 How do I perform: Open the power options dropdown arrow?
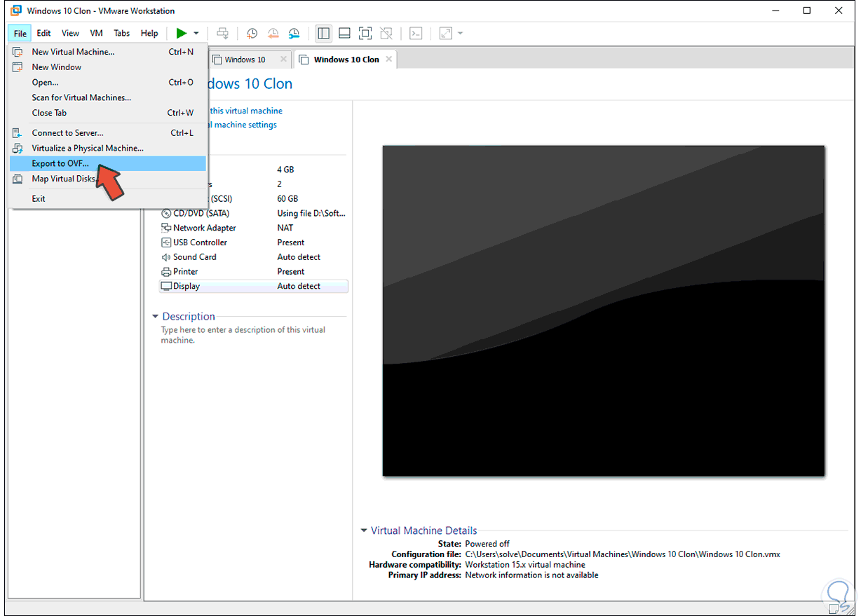(x=196, y=33)
